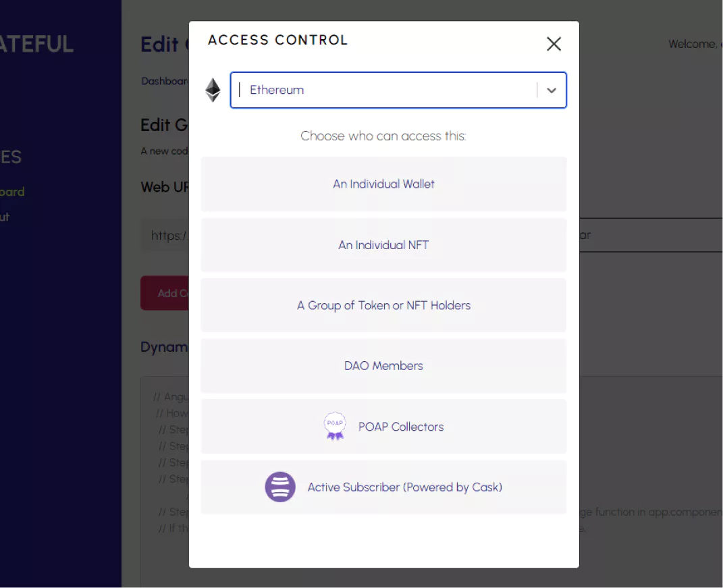Click the Web URL https input field
Viewport: 723px width, 588px height.
[x=165, y=236]
